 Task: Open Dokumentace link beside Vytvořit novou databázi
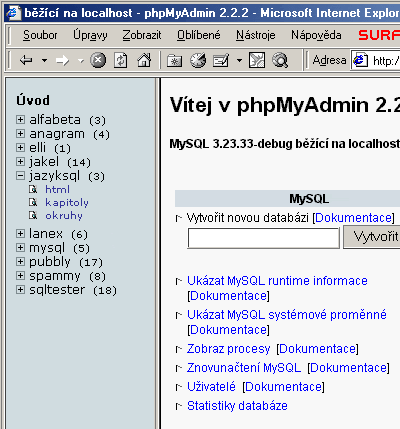pos(353,218)
